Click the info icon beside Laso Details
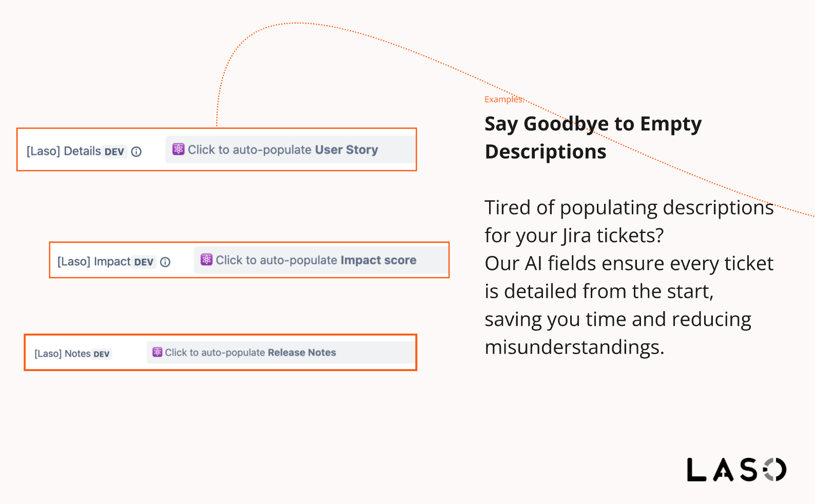 (x=136, y=151)
